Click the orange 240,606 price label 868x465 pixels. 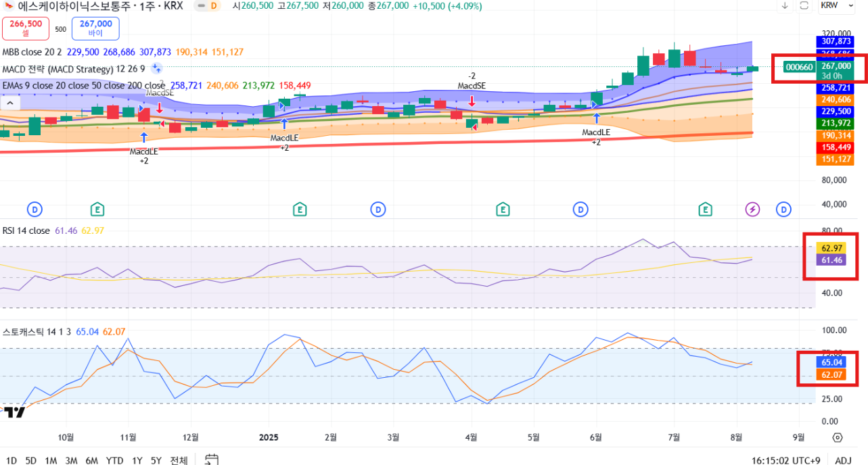coord(836,99)
